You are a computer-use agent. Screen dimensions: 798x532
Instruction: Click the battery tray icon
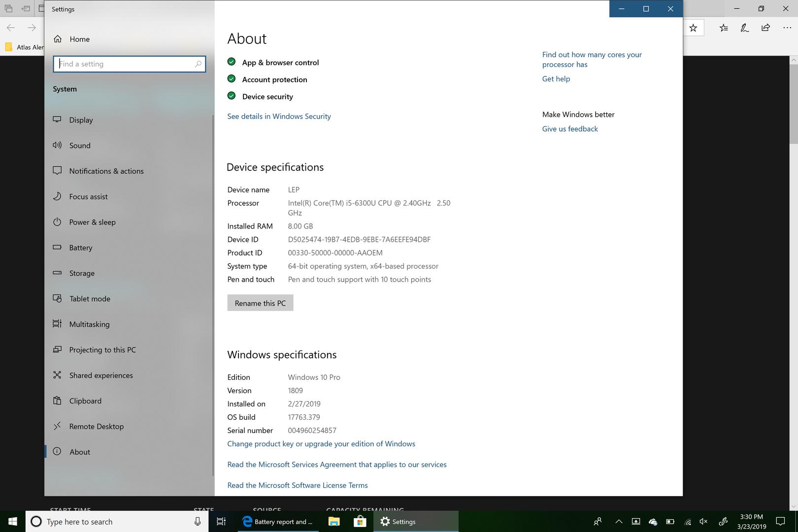[x=670, y=522]
